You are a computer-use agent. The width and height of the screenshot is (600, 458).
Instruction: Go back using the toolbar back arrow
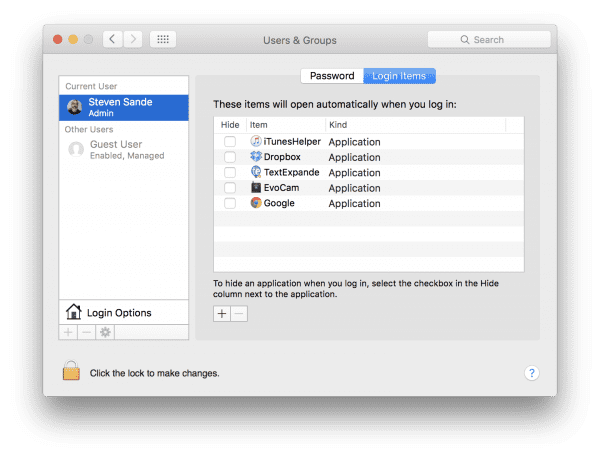(x=112, y=40)
